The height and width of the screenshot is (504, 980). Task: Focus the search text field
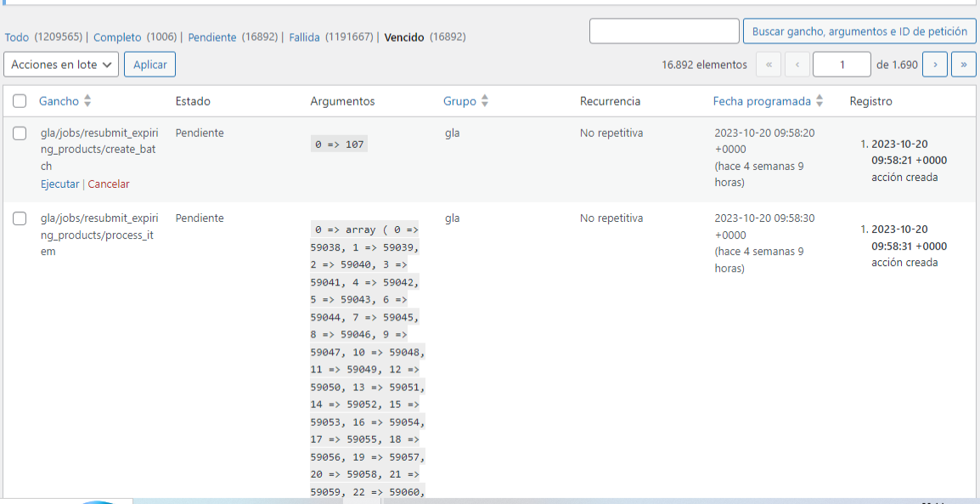(664, 31)
